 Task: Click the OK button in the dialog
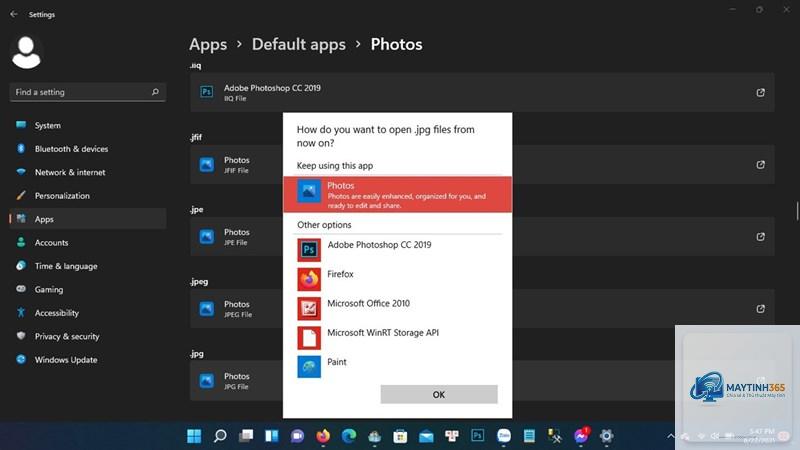(439, 394)
